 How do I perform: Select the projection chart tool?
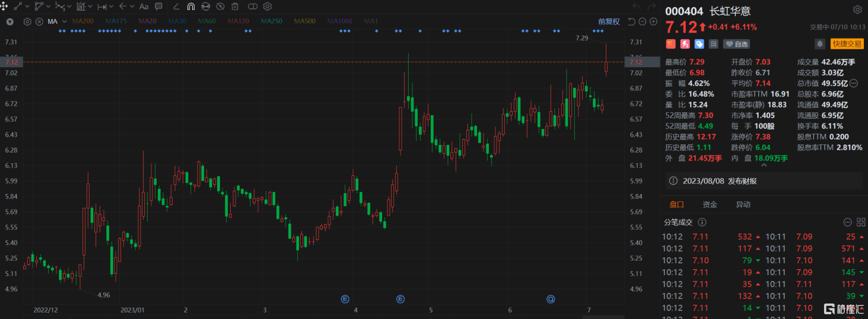click(x=81, y=7)
